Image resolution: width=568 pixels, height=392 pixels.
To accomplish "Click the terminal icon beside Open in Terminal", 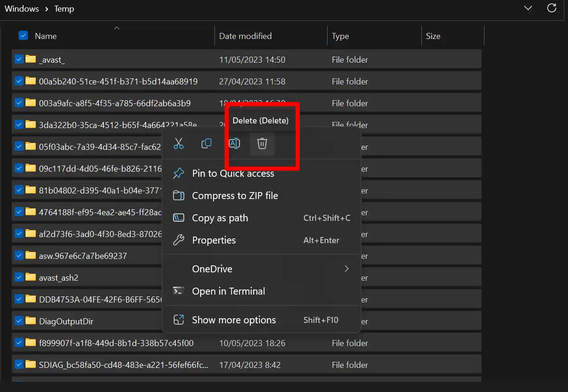I will (x=179, y=291).
